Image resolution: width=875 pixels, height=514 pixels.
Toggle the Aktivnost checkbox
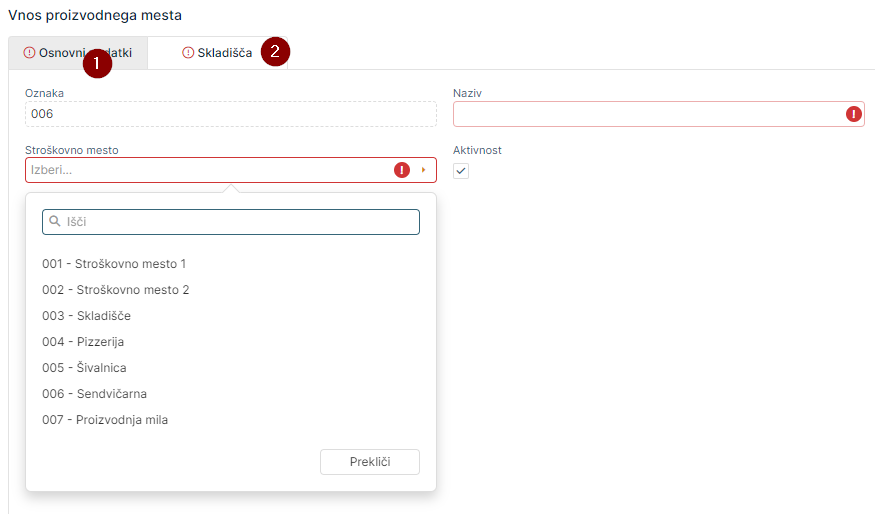point(461,171)
